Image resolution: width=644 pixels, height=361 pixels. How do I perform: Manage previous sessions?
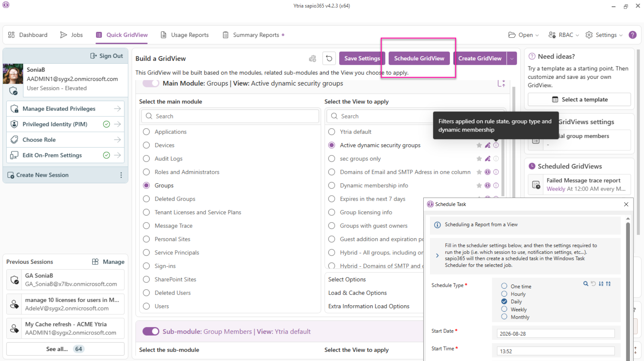coord(108,262)
